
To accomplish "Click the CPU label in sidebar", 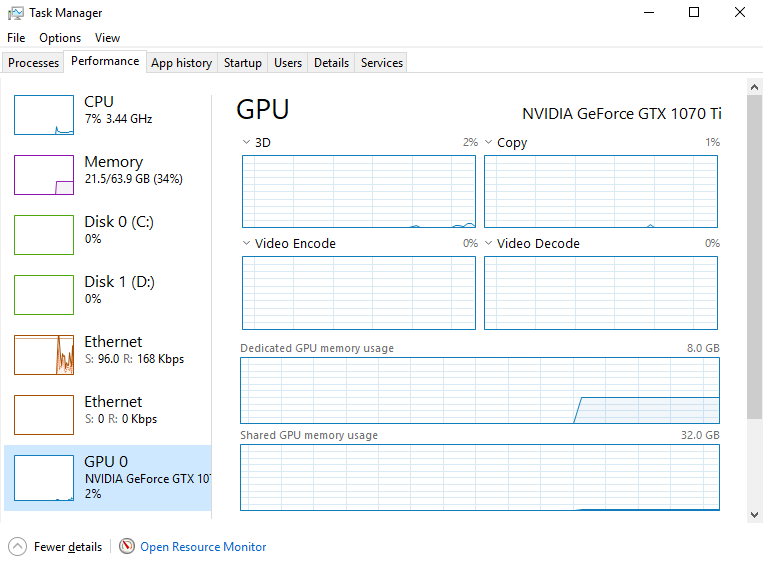I will click(x=99, y=101).
